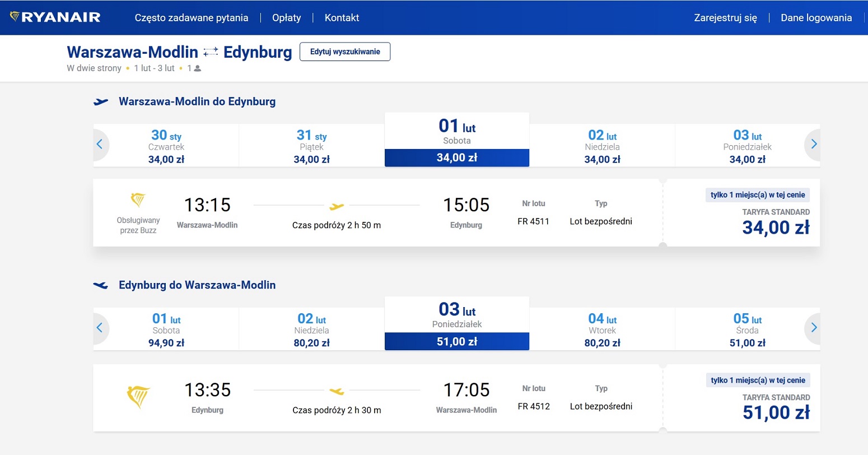
Task: Select outbound date 30 sty Czwartek
Action: coord(166,146)
